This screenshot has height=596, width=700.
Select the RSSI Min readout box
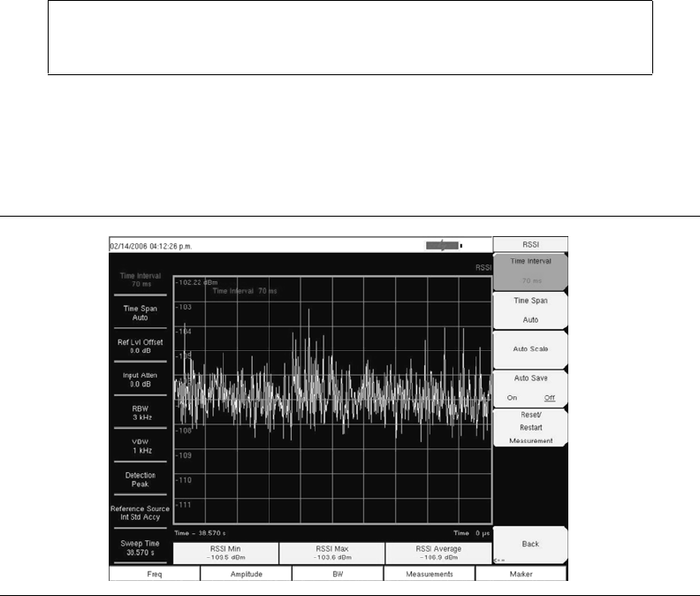coord(225,553)
